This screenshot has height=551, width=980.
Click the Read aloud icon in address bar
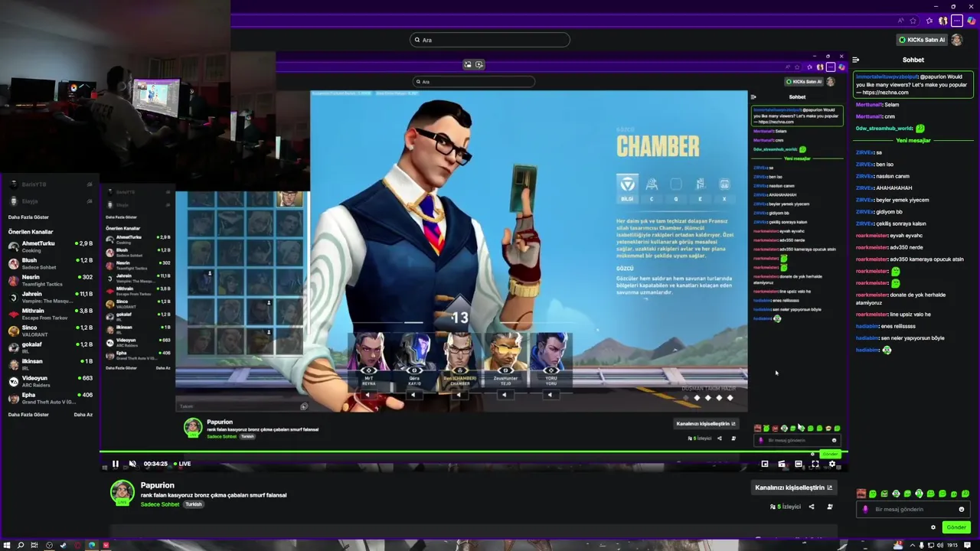coord(900,21)
